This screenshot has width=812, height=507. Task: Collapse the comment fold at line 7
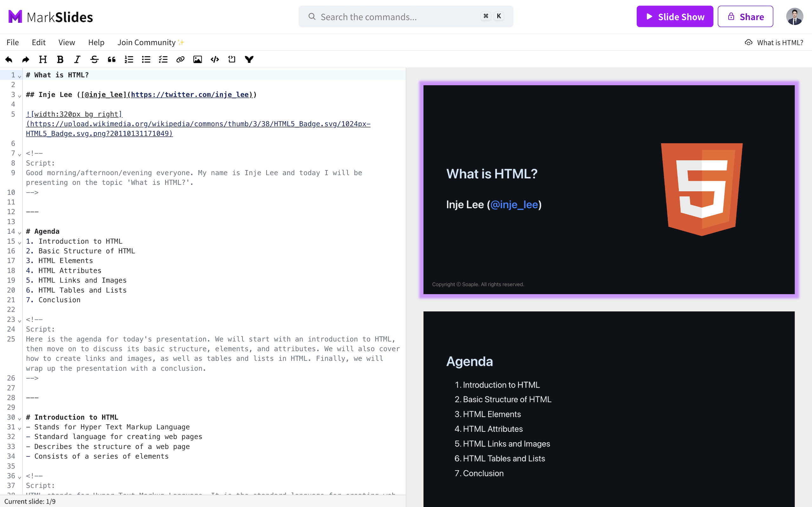(x=19, y=155)
